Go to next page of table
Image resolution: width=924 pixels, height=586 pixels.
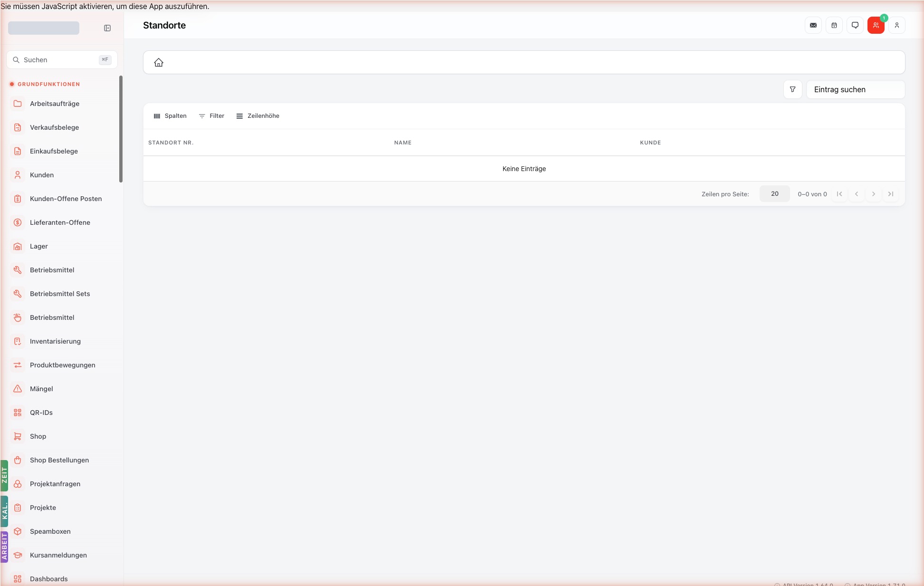874,194
